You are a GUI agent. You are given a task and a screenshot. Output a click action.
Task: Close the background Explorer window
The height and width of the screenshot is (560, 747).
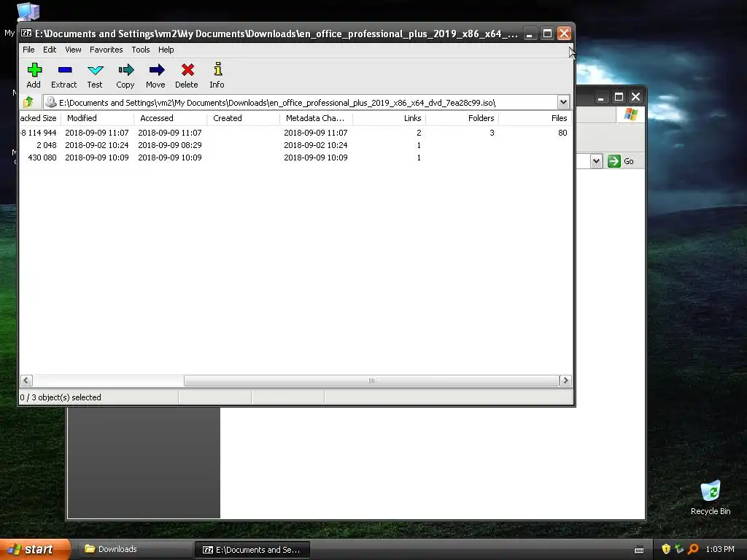pyautogui.click(x=635, y=97)
